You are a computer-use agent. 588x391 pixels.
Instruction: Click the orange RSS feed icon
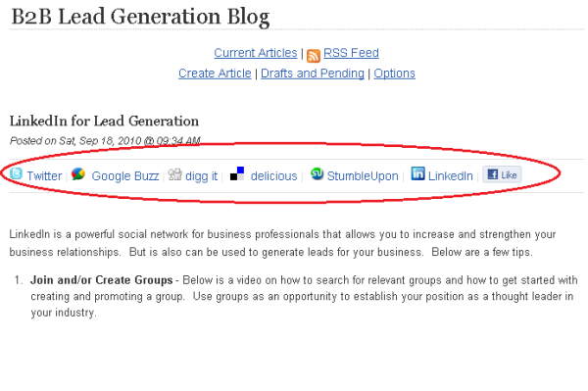[x=314, y=56]
